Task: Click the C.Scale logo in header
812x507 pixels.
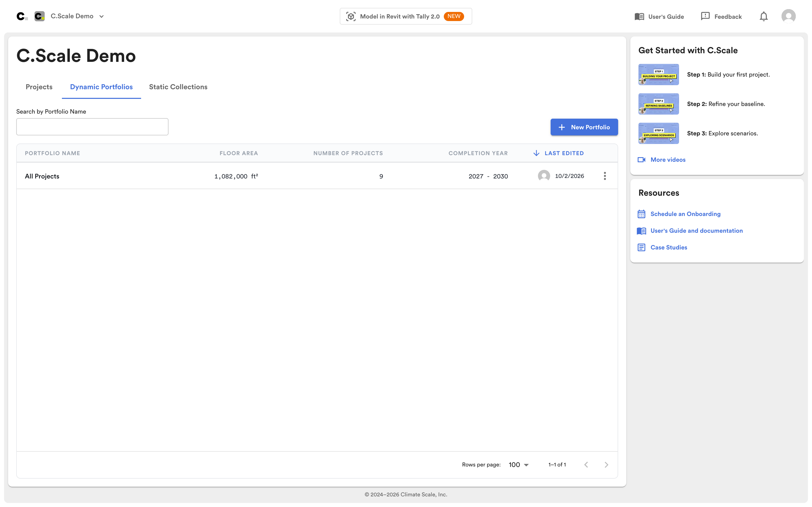Action: 22,16
